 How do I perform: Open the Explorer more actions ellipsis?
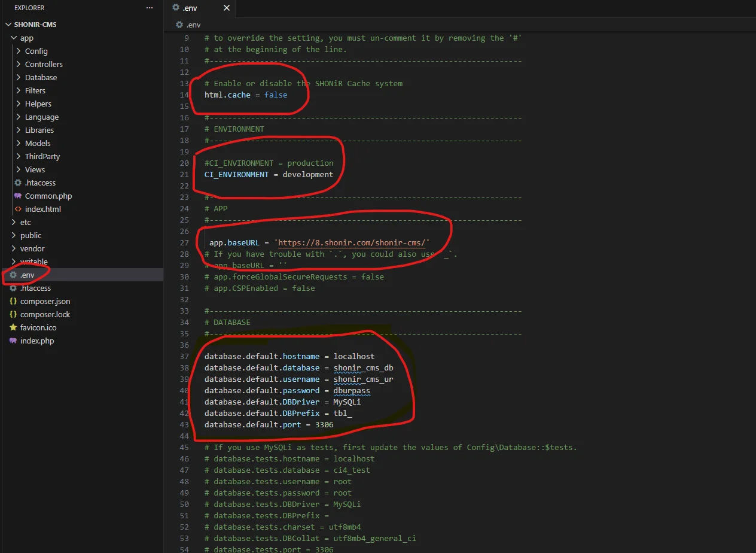click(150, 8)
